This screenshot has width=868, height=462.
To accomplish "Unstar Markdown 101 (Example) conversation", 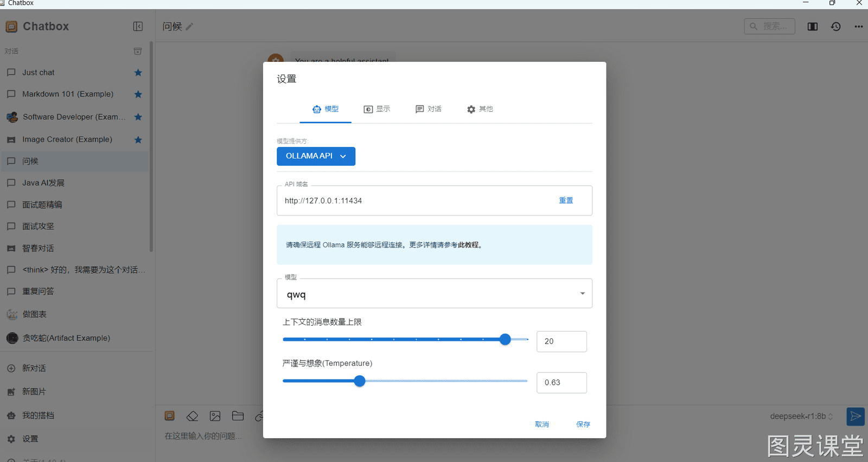I will coord(138,94).
